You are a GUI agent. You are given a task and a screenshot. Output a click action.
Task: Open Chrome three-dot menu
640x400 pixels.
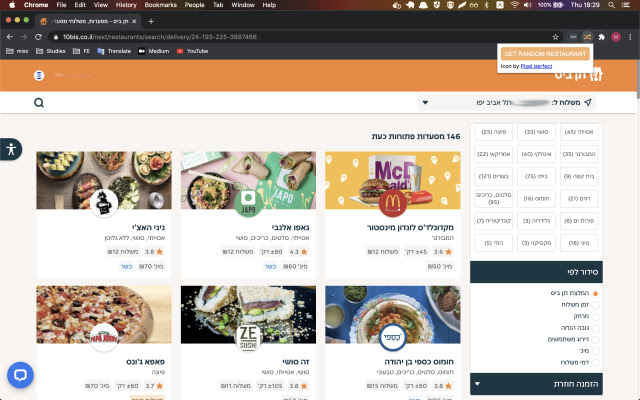pos(630,37)
